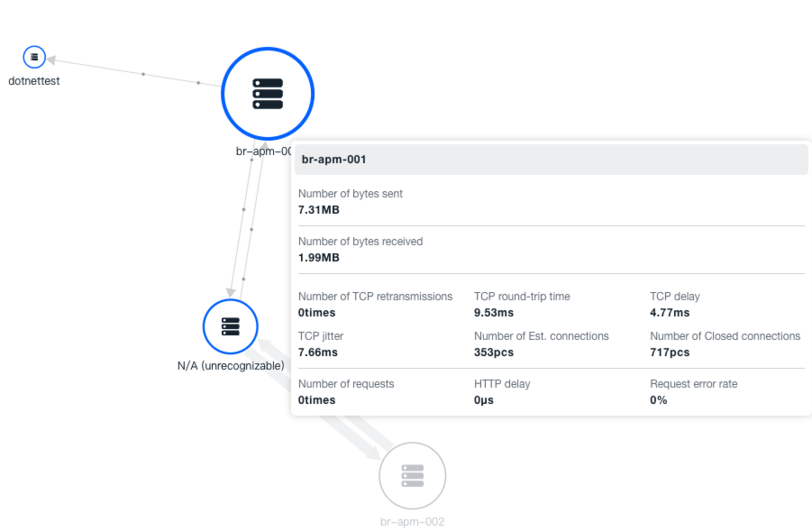Viewport: 812px width, 531px height.
Task: Select the large br-apm-001 server node
Action: click(x=267, y=93)
